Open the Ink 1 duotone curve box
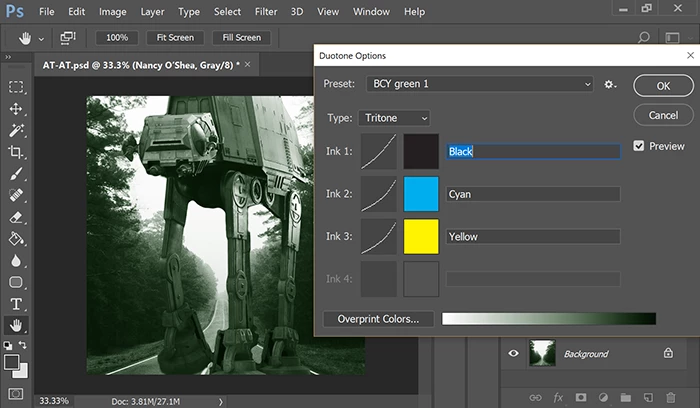 click(x=379, y=151)
